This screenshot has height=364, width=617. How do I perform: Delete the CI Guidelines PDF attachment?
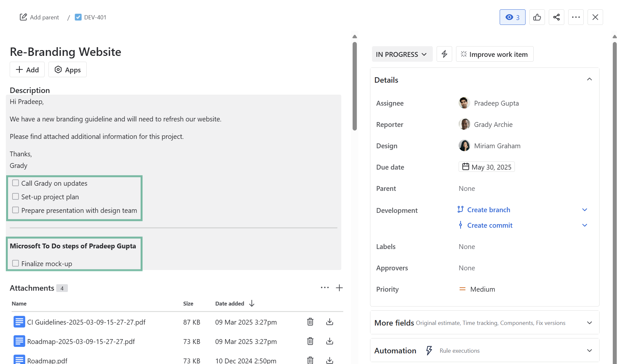[x=310, y=322]
